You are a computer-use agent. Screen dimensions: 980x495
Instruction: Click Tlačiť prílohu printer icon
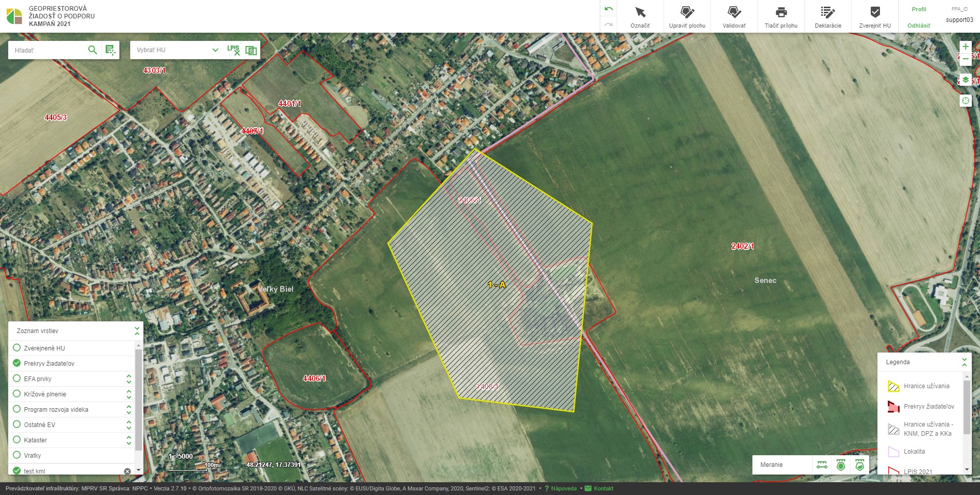click(x=781, y=12)
